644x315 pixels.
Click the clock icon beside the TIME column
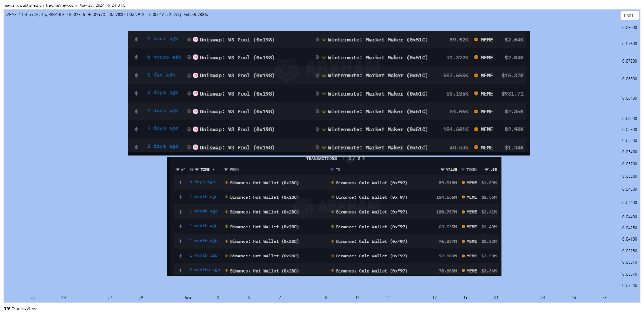[x=191, y=169]
